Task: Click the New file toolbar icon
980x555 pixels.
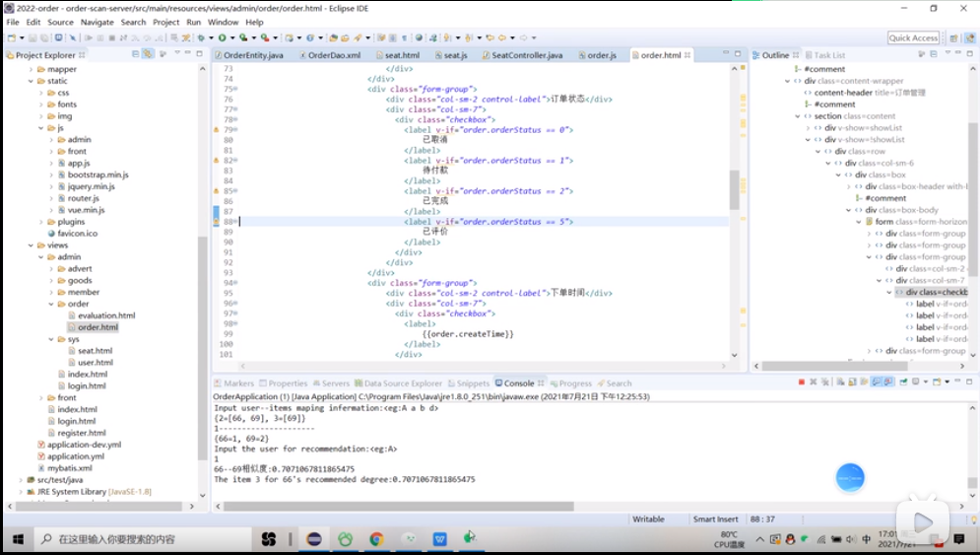Action: coord(11,37)
